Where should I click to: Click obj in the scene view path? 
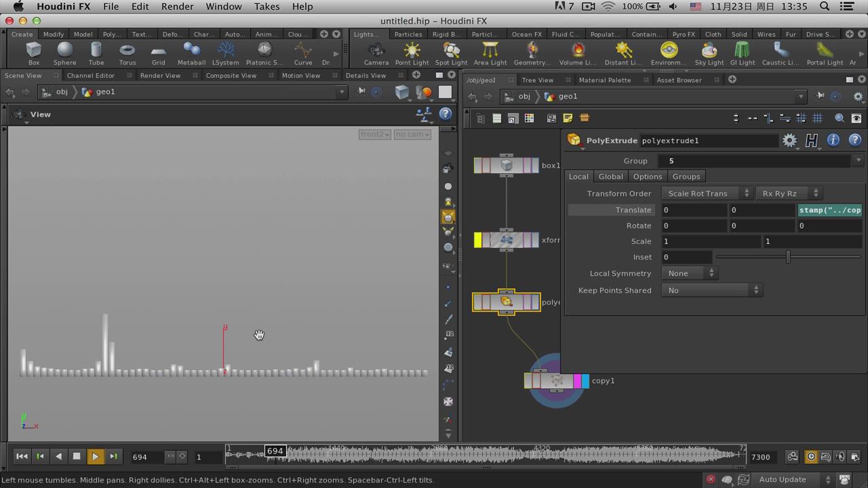pyautogui.click(x=62, y=92)
